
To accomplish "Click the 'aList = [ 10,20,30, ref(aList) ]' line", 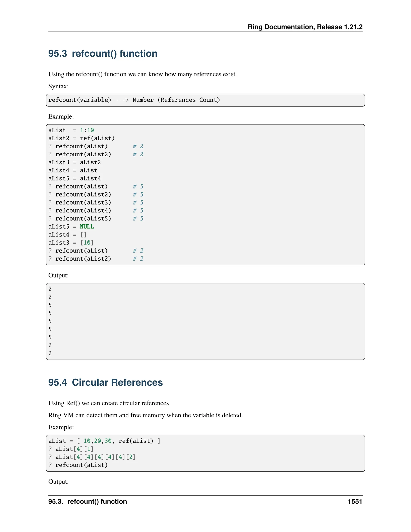I will [104, 441].
